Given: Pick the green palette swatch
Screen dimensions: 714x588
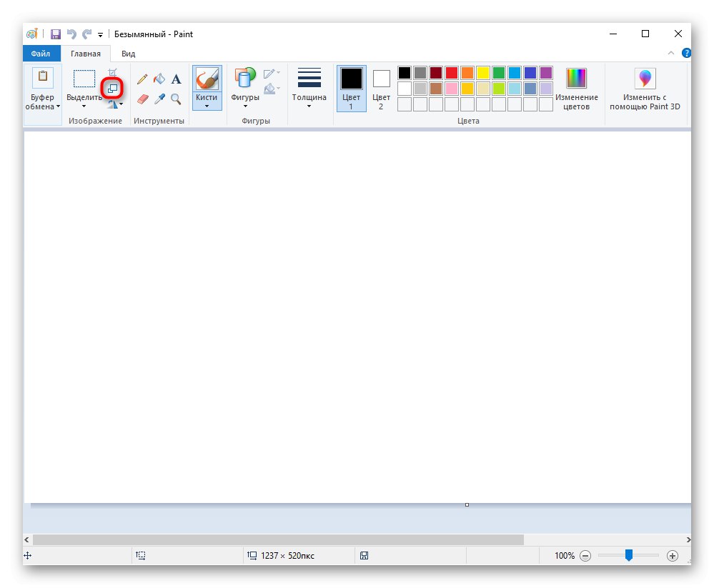Looking at the screenshot, I should tap(499, 73).
